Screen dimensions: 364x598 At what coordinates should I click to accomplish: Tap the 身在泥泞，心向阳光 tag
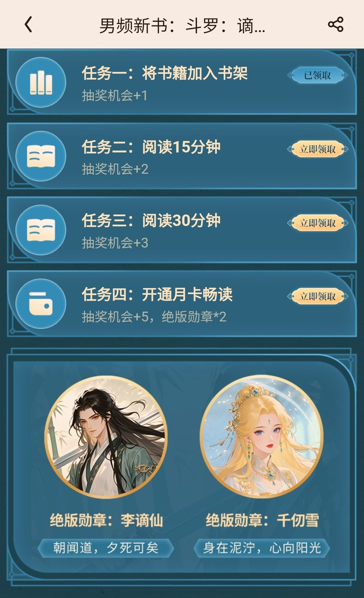261,548
